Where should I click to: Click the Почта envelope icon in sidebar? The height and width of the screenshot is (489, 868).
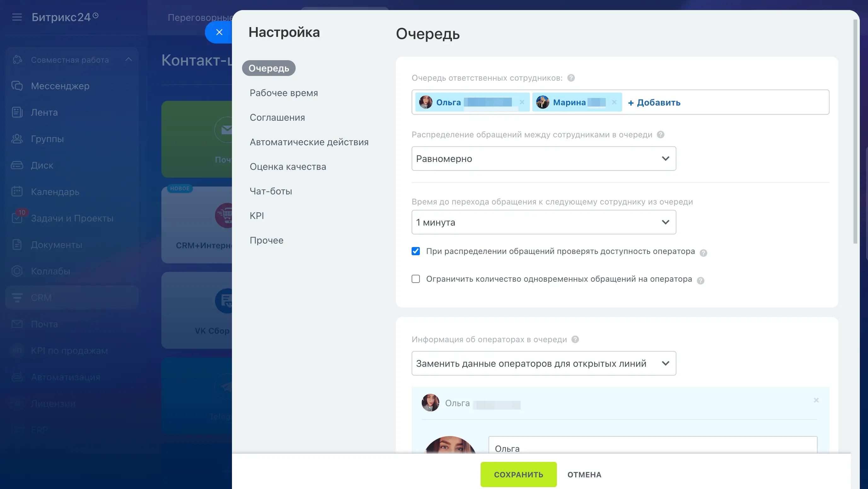(17, 324)
